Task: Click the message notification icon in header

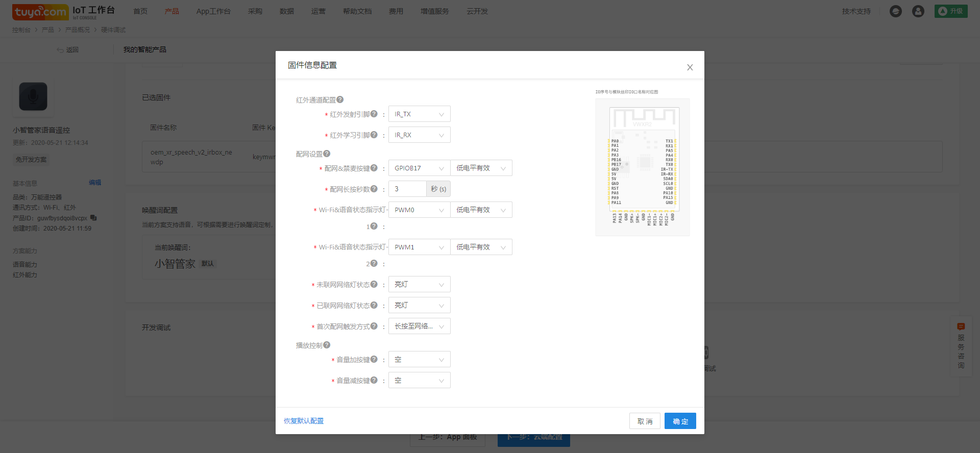Action: pos(895,11)
